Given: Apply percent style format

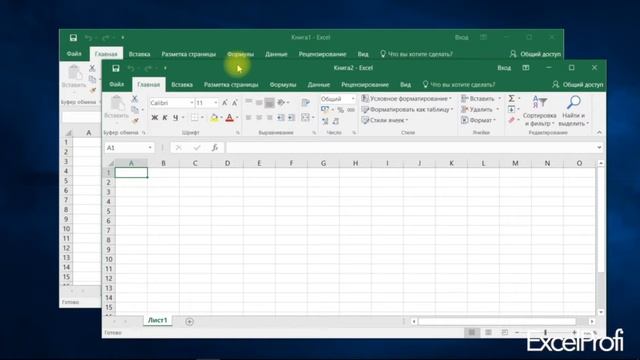Looking at the screenshot, I should (340, 110).
